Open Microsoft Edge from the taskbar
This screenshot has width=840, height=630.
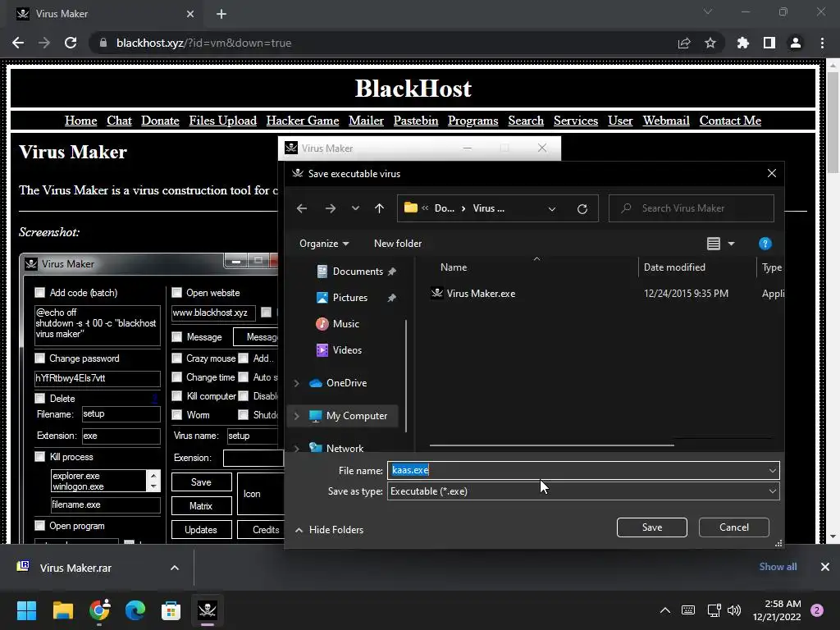point(135,610)
